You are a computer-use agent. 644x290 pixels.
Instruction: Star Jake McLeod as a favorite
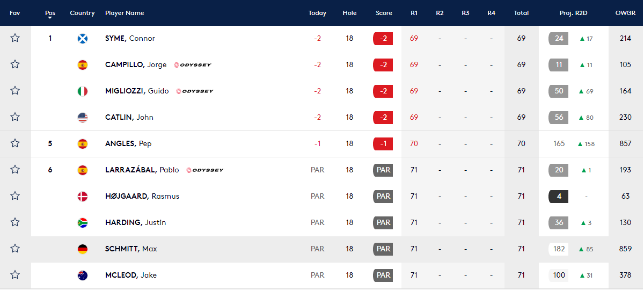point(15,275)
